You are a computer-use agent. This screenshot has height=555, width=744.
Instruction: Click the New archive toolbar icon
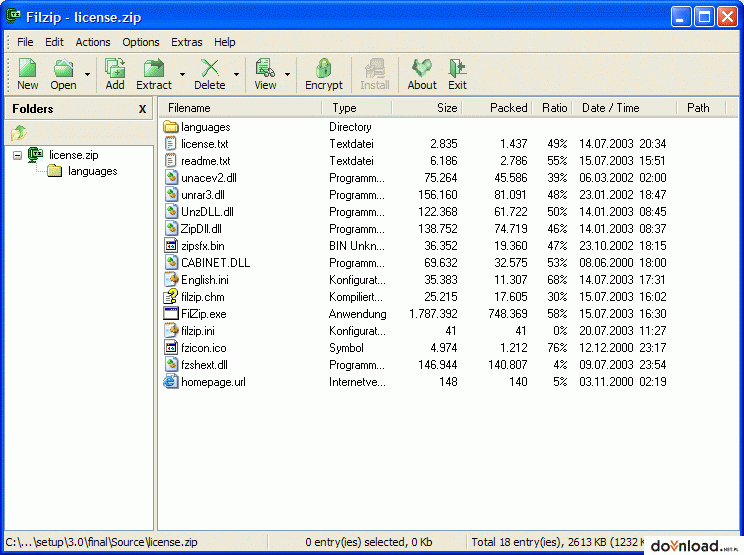[x=27, y=68]
